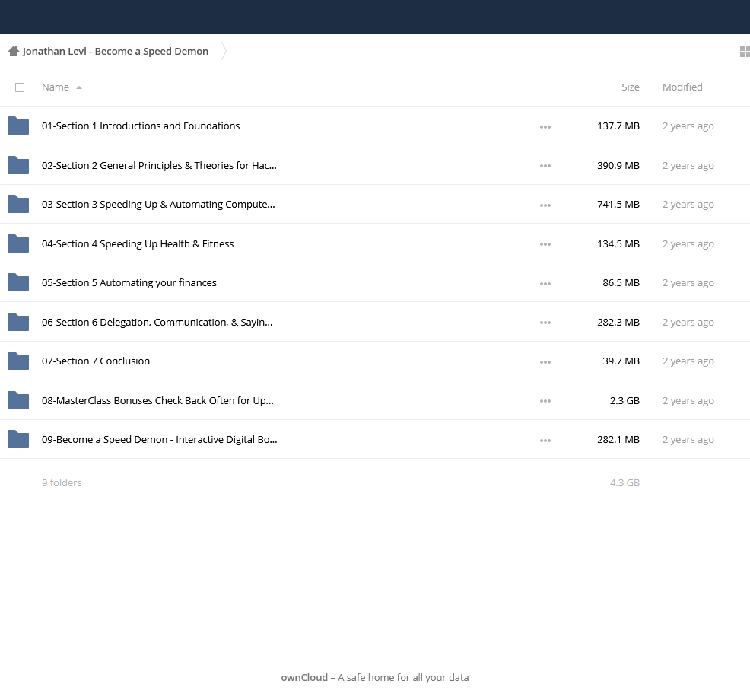Open actions menu for 08-MasterClass Bonuses row

[545, 402]
